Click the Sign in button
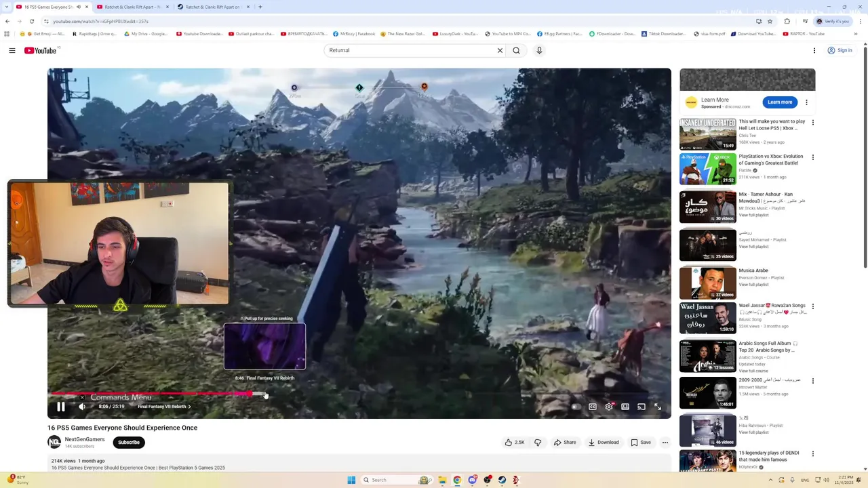868x488 pixels. click(x=840, y=50)
